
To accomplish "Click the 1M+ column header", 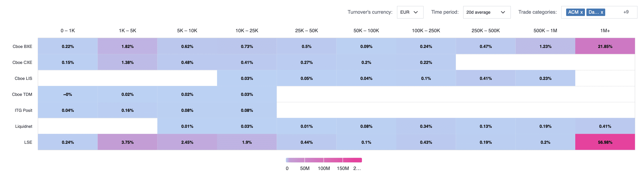I will (x=605, y=31).
